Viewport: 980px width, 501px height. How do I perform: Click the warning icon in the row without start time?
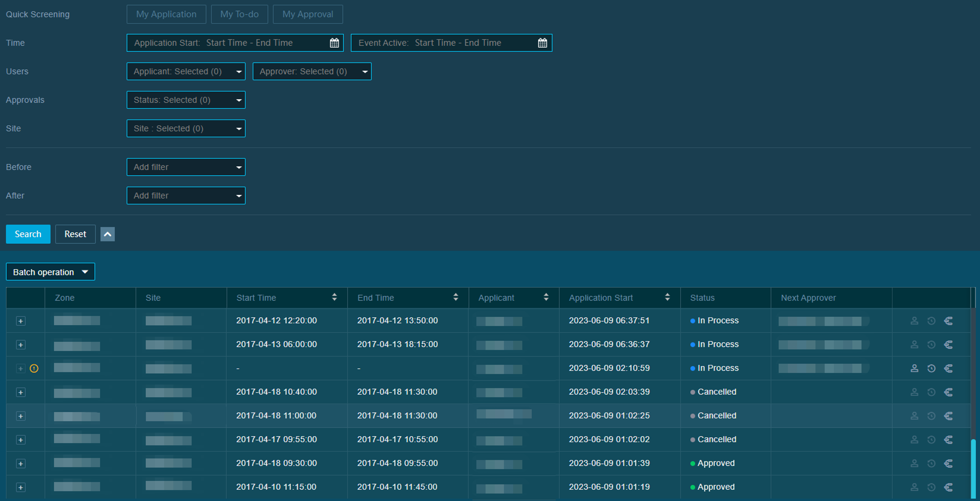pyautogui.click(x=34, y=368)
